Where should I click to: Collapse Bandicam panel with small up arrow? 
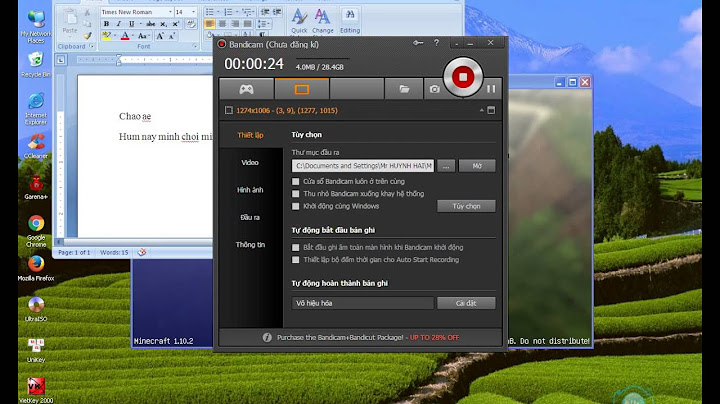[481, 110]
